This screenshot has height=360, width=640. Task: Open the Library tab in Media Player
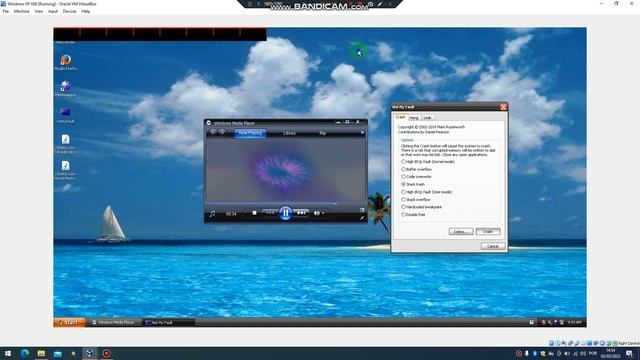[x=289, y=133]
